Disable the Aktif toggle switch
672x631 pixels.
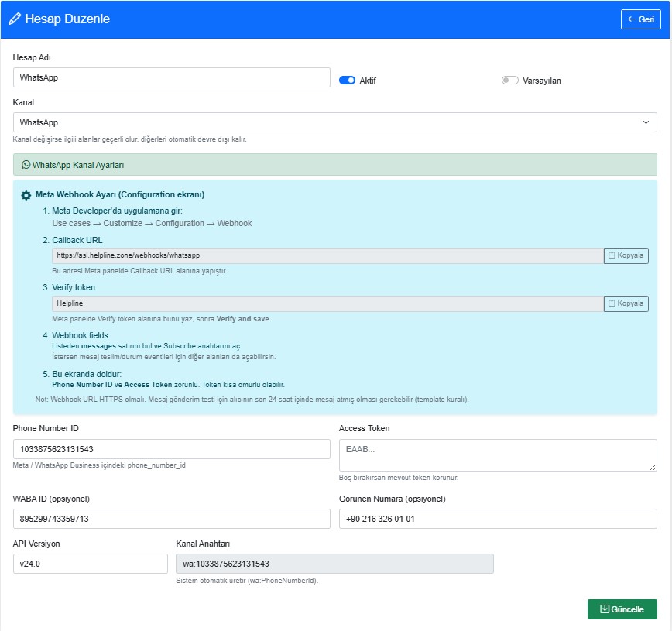pos(347,81)
